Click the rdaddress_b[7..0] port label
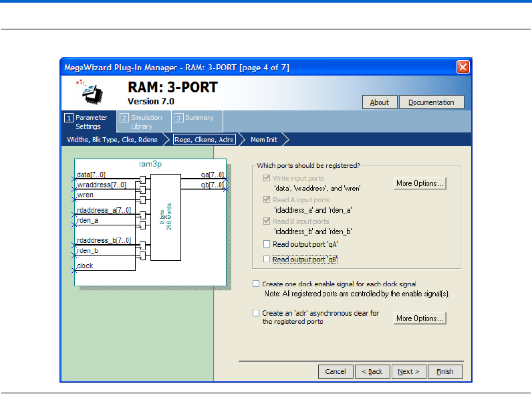 click(x=104, y=240)
